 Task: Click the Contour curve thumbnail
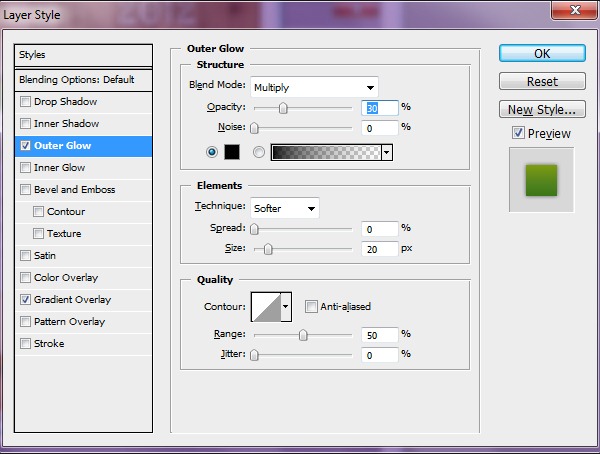pyautogui.click(x=266, y=307)
